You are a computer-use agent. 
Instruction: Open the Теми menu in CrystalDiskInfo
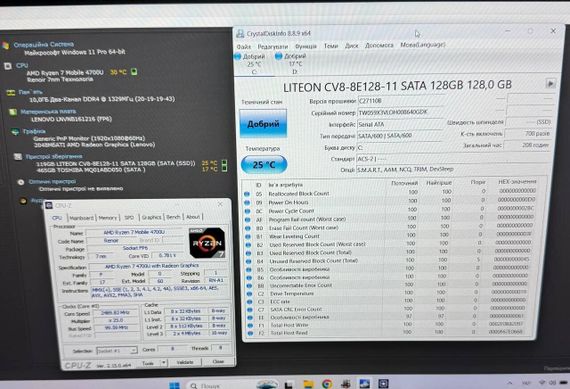(x=331, y=46)
